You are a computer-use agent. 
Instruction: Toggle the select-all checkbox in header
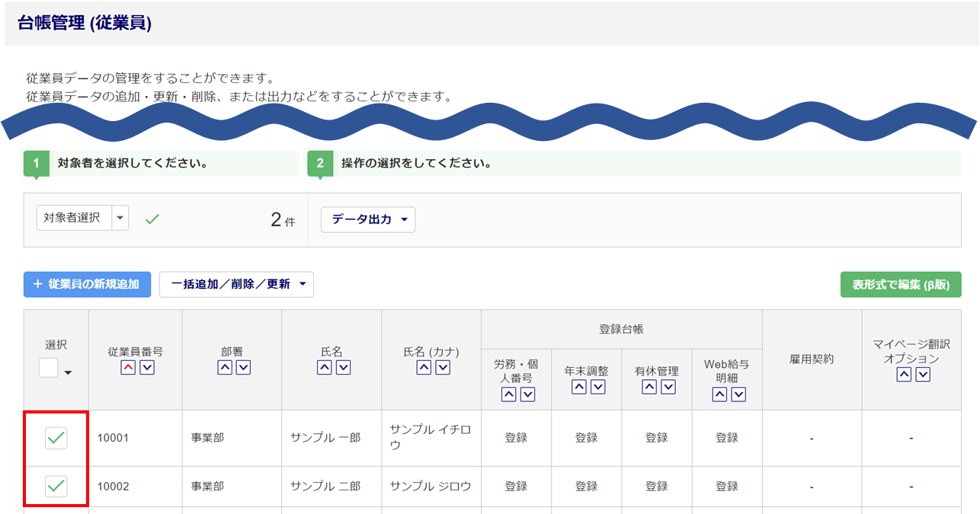pos(49,368)
